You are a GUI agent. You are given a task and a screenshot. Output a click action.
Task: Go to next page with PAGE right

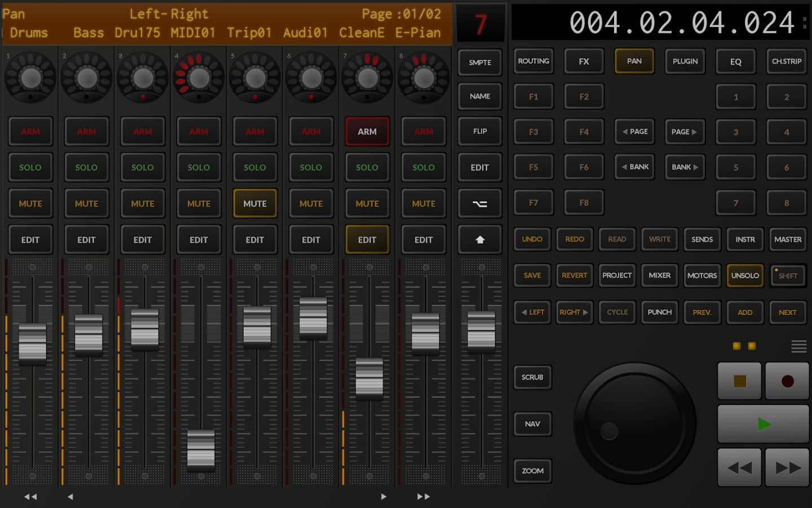(685, 132)
